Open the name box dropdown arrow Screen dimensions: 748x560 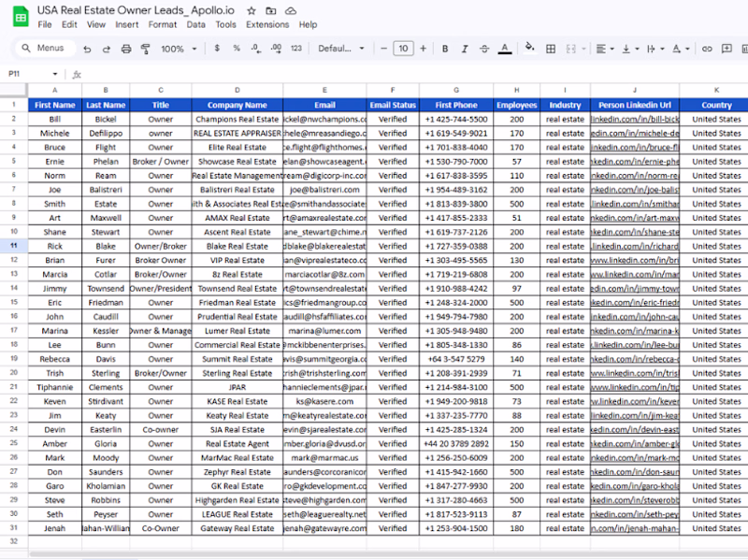[55, 74]
